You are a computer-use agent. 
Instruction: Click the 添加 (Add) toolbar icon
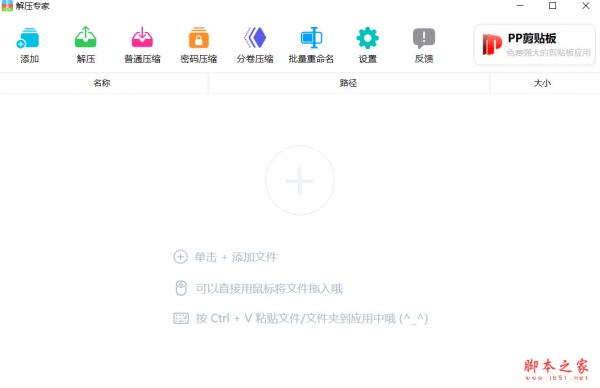pyautogui.click(x=29, y=45)
